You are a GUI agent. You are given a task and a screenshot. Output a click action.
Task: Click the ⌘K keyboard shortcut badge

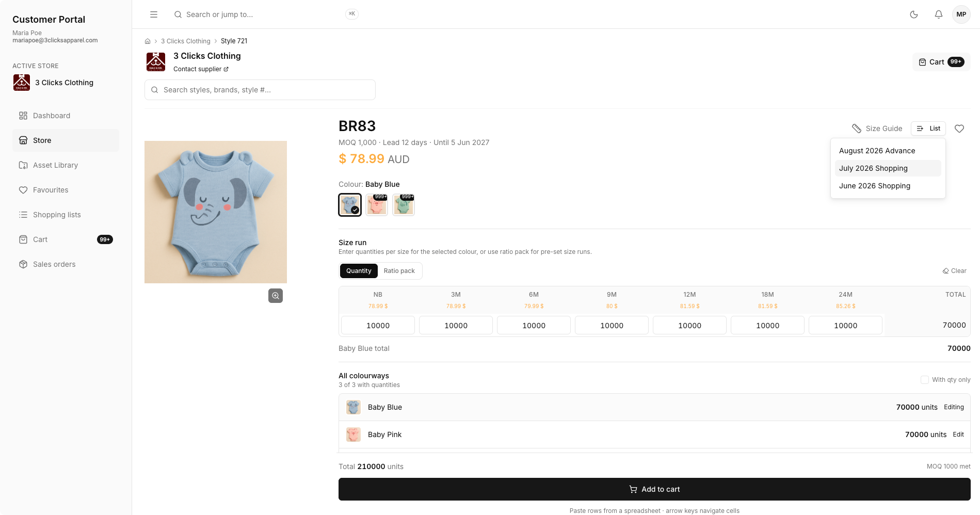coord(352,14)
